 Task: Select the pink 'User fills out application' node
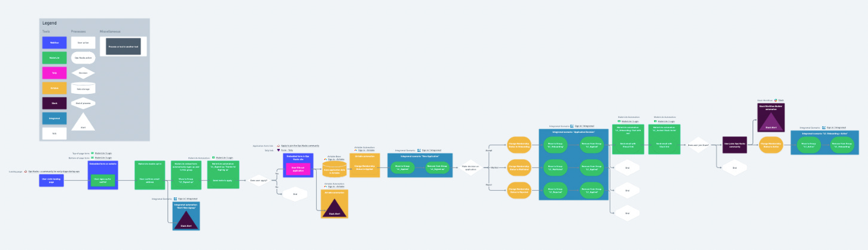298,169
